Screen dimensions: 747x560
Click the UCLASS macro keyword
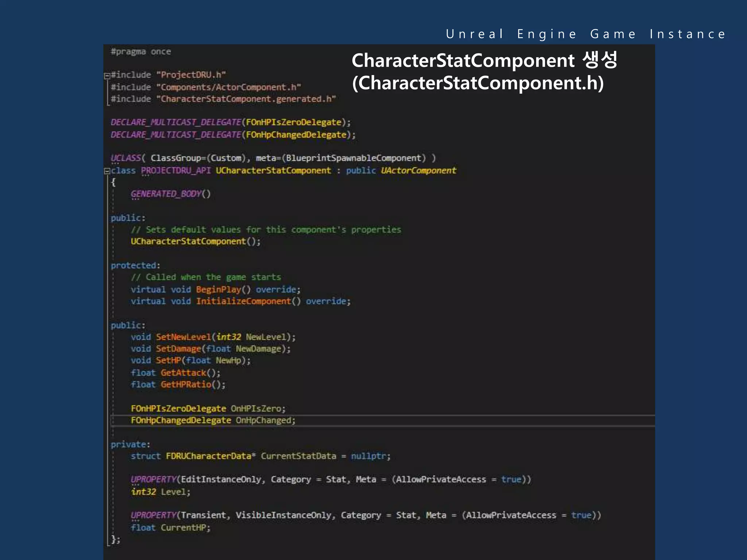point(126,158)
